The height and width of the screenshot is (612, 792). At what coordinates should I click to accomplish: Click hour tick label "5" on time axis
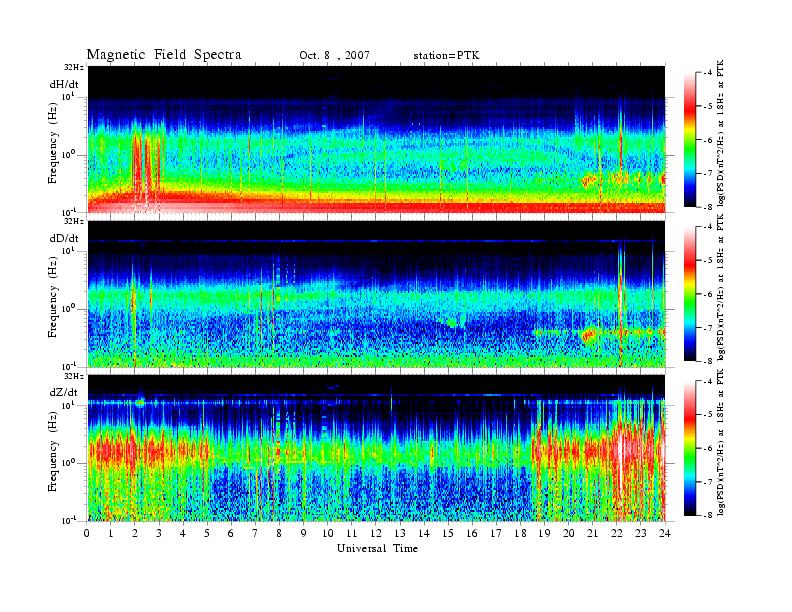click(207, 533)
